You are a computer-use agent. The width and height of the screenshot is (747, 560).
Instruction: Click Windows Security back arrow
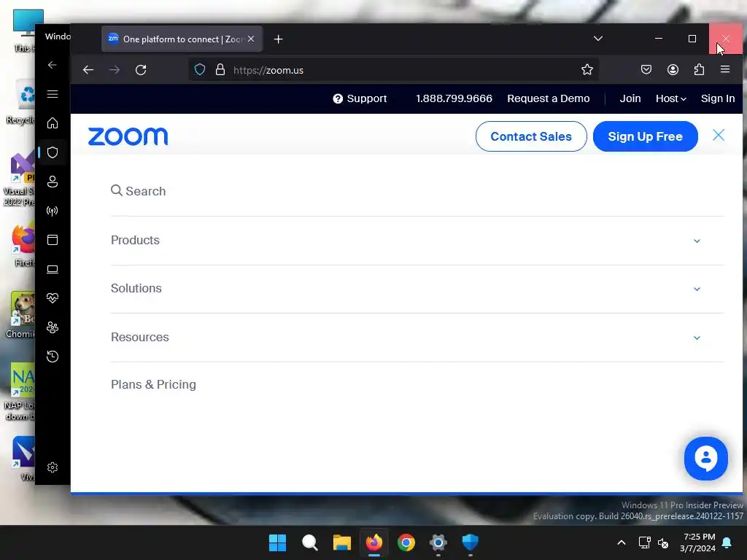(53, 65)
